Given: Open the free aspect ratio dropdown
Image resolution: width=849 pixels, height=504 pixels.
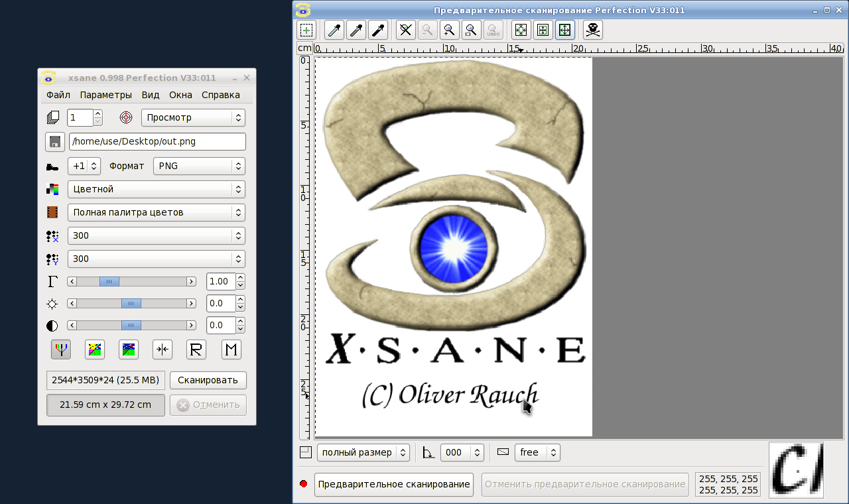Looking at the screenshot, I should [537, 452].
